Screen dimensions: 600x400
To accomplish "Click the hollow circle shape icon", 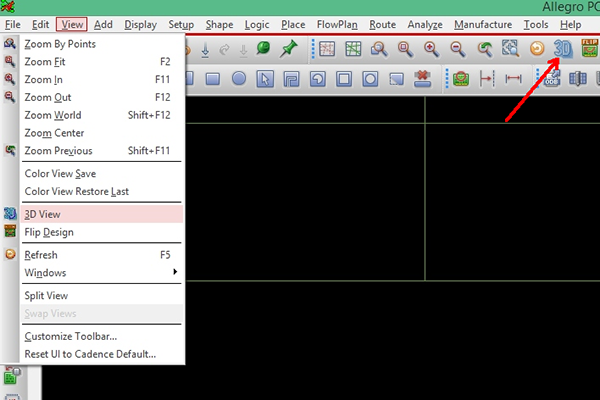I will [370, 79].
